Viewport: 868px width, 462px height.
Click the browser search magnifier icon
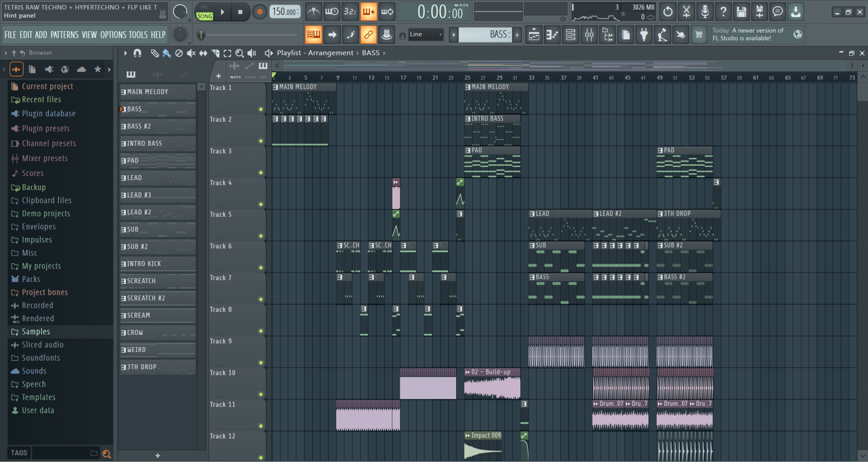pos(106,453)
